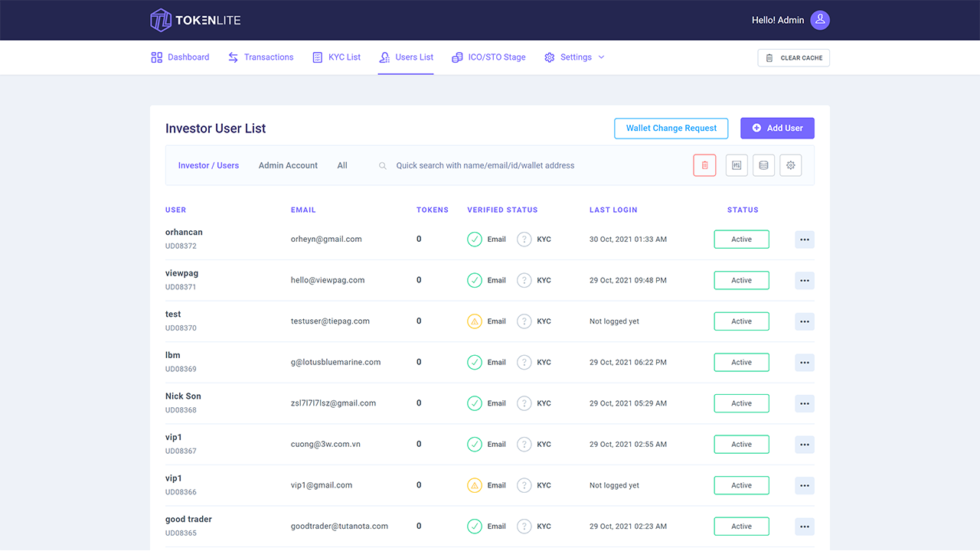
Task: Toggle Email verified badge for orhancan
Action: 475,239
